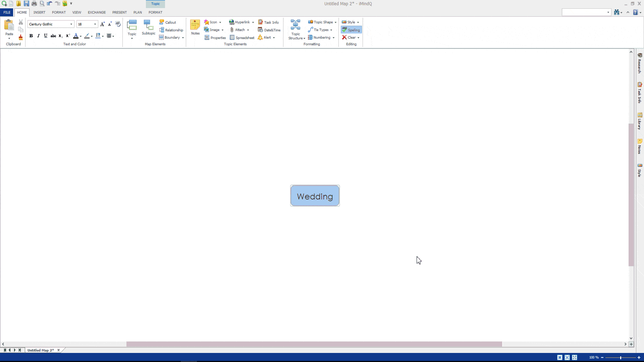Open the Century Gothic font dropdown
Image resolution: width=644 pixels, height=362 pixels.
(71, 24)
